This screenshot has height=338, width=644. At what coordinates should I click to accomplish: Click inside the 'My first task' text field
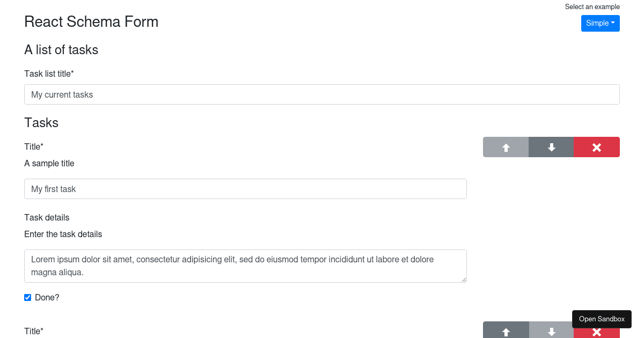[245, 189]
